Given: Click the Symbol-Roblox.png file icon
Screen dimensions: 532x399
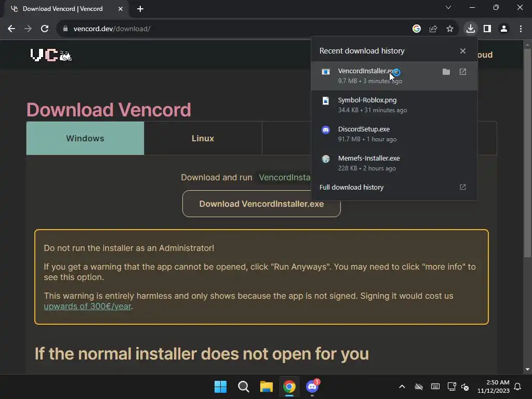Looking at the screenshot, I should pyautogui.click(x=326, y=101).
